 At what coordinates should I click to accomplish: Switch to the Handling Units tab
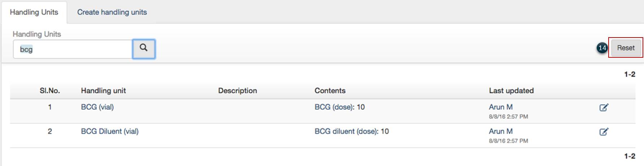[34, 12]
